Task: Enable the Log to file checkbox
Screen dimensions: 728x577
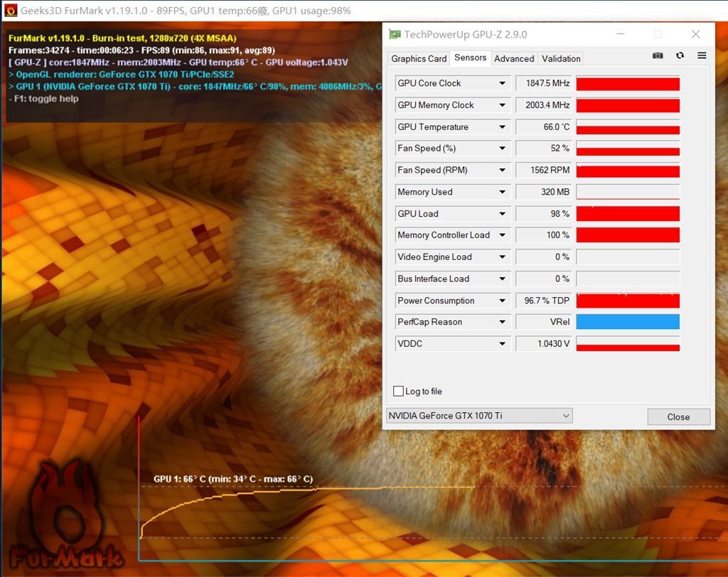Action: (398, 391)
